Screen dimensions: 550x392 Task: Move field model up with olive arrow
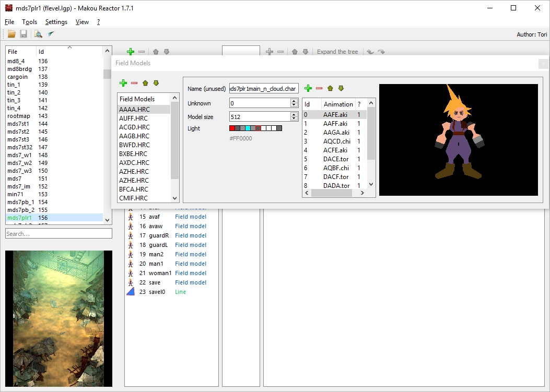point(145,83)
